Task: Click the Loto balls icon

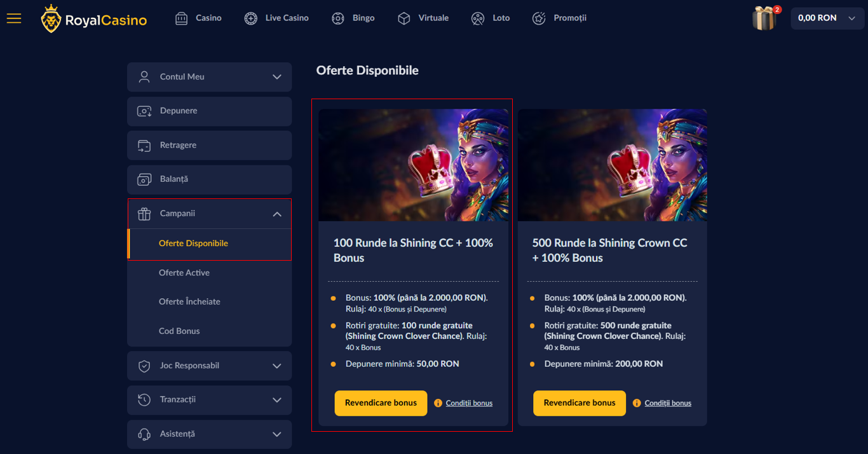Action: pos(478,18)
